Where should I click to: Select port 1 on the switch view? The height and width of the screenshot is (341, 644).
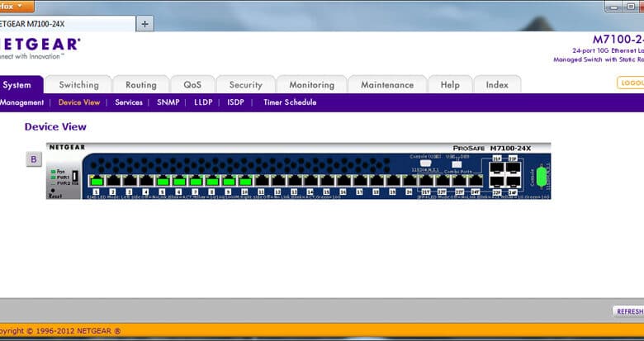(97, 180)
